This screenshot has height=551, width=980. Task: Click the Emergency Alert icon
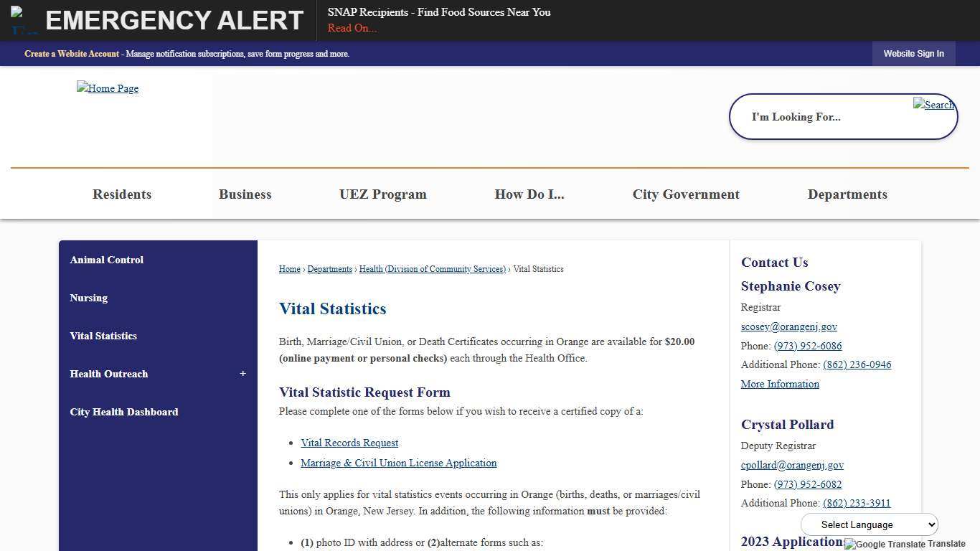point(25,20)
